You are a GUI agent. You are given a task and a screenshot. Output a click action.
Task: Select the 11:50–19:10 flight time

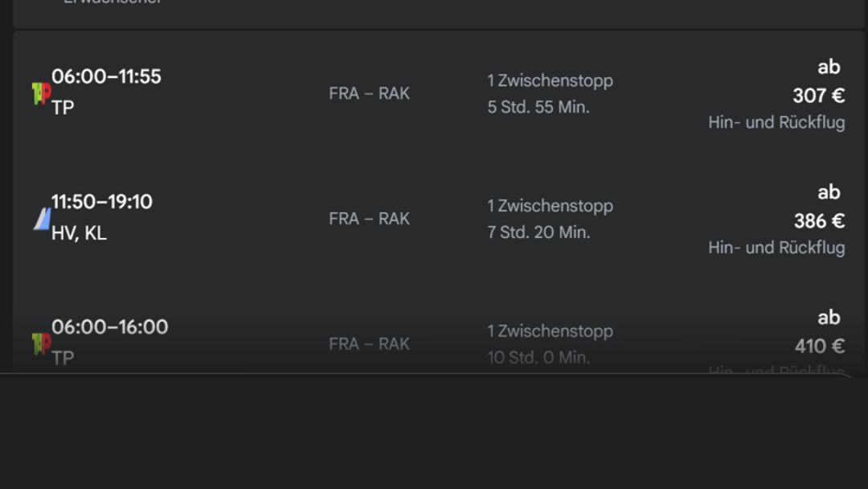click(x=102, y=202)
